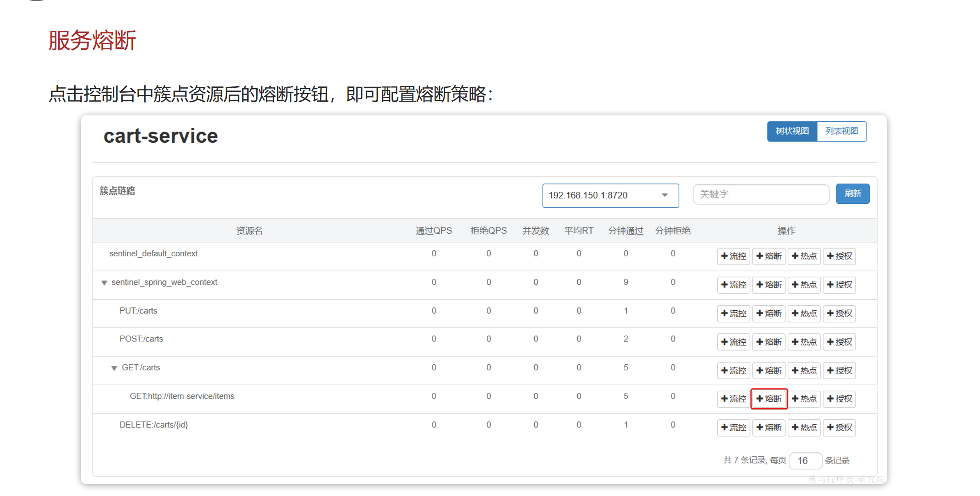This screenshot has height=496, width=980.
Task: Add 热点 rule for POST:/carts
Action: 804,342
